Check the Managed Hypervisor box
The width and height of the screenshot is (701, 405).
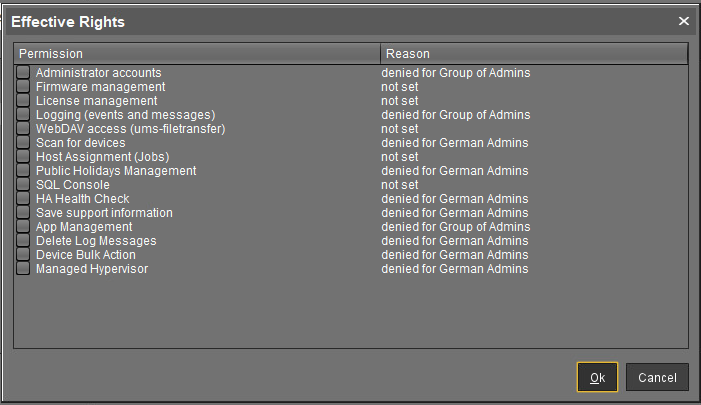[23, 269]
